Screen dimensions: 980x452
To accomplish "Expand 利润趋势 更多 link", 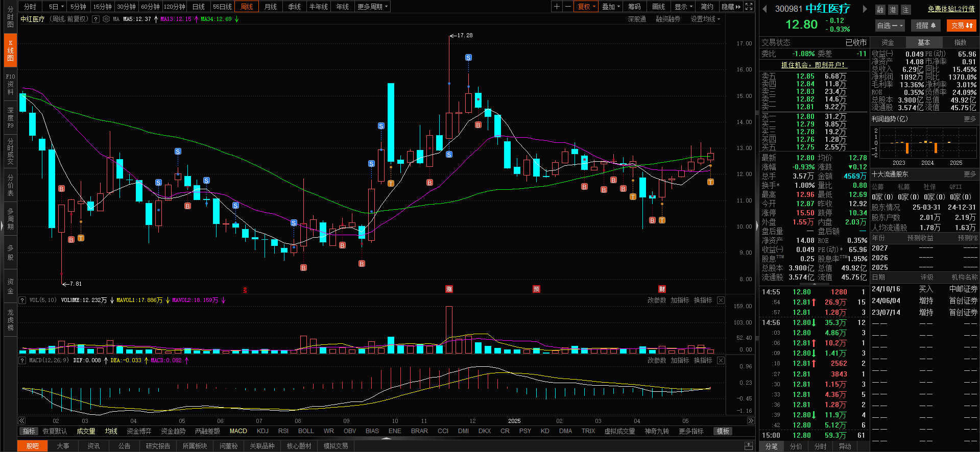I will pos(970,119).
